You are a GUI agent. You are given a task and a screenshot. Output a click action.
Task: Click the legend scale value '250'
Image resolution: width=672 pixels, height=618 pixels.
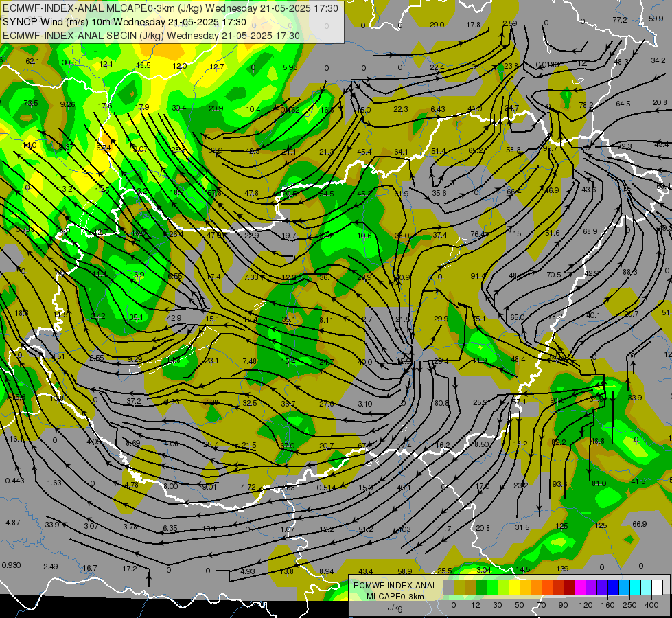(x=629, y=605)
